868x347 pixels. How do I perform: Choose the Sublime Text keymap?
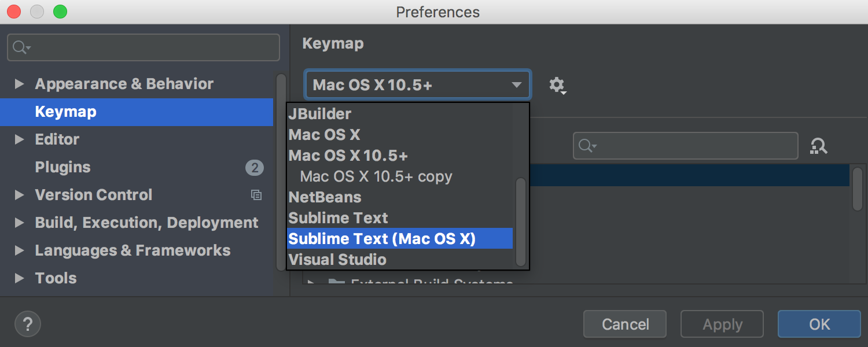tap(400, 218)
